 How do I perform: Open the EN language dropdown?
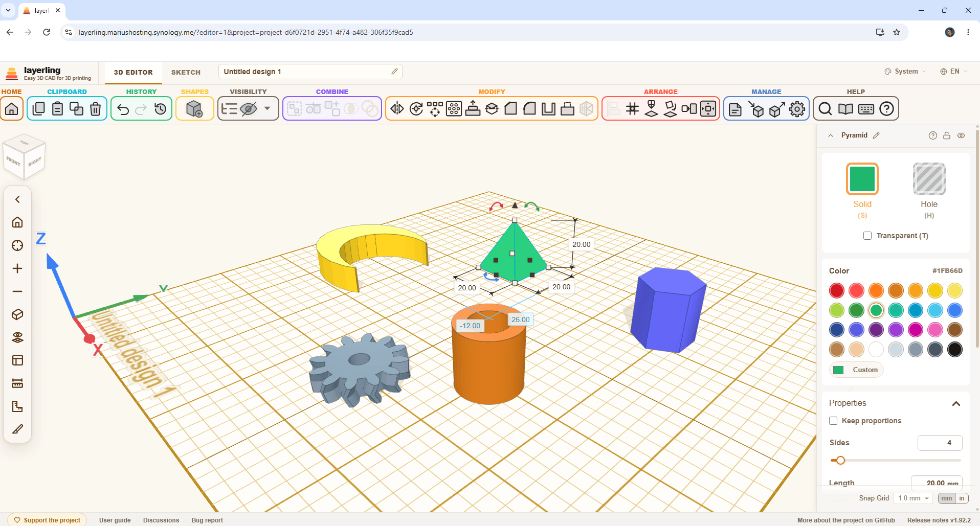(x=954, y=72)
